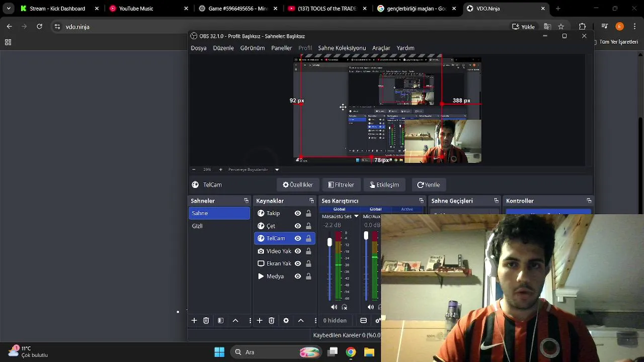Select the Gizli scene
Screen dimensions: 644x362
(219, 226)
